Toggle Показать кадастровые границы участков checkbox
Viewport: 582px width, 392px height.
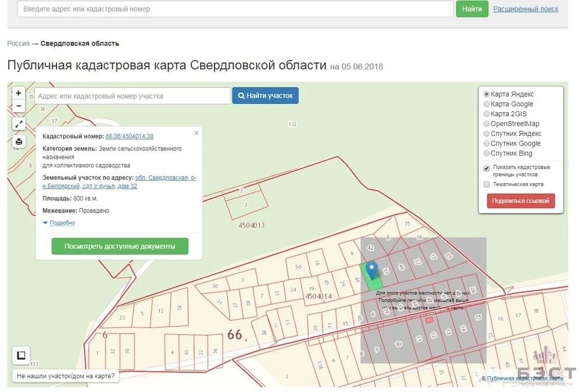pos(486,168)
